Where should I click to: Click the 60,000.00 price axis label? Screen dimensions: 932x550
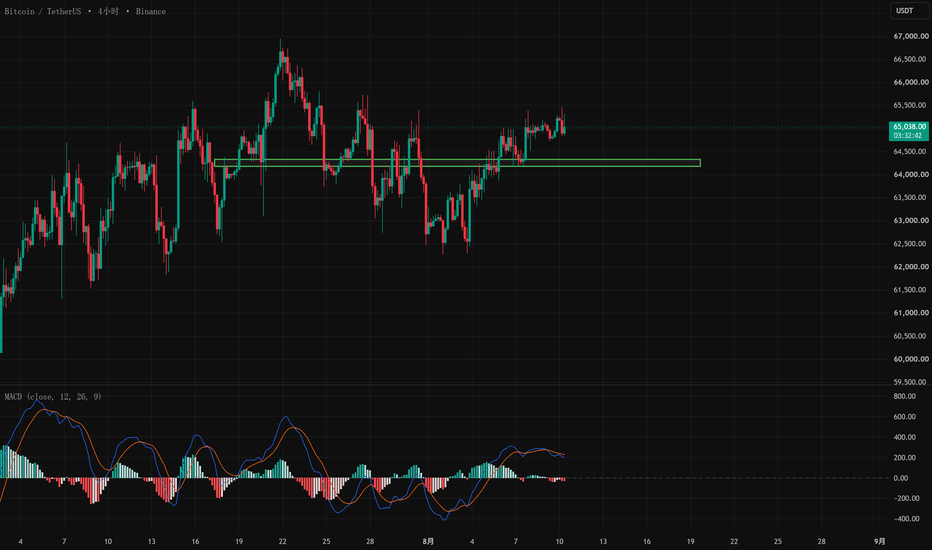point(910,359)
